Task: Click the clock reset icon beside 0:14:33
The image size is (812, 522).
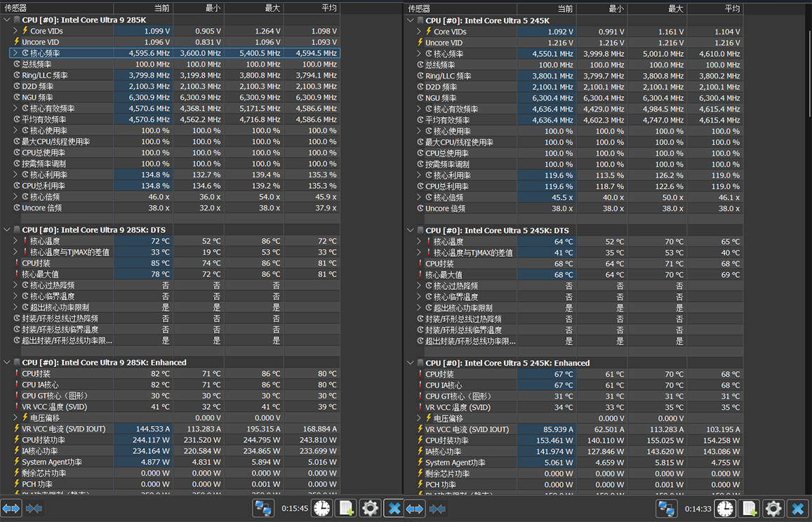Action: (725, 509)
